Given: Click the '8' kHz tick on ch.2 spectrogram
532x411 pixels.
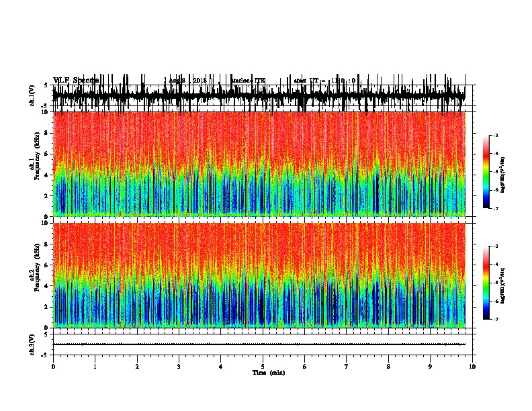Looking at the screenshot, I should (x=47, y=244).
